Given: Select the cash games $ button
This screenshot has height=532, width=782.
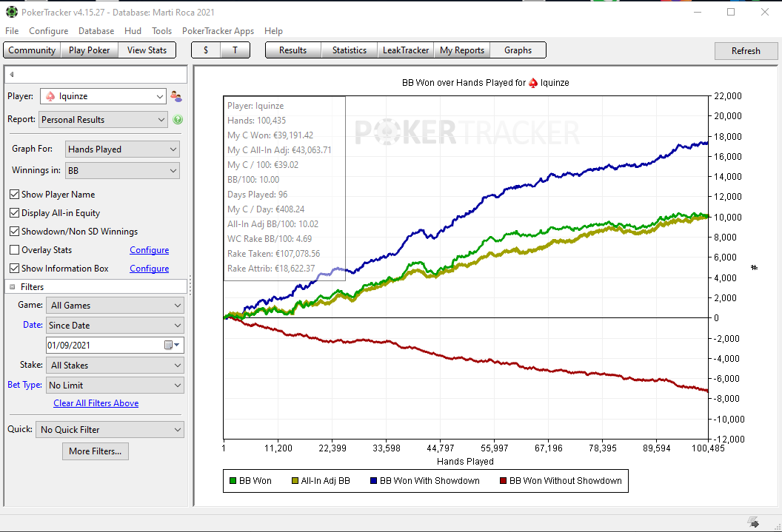Looking at the screenshot, I should click(205, 50).
